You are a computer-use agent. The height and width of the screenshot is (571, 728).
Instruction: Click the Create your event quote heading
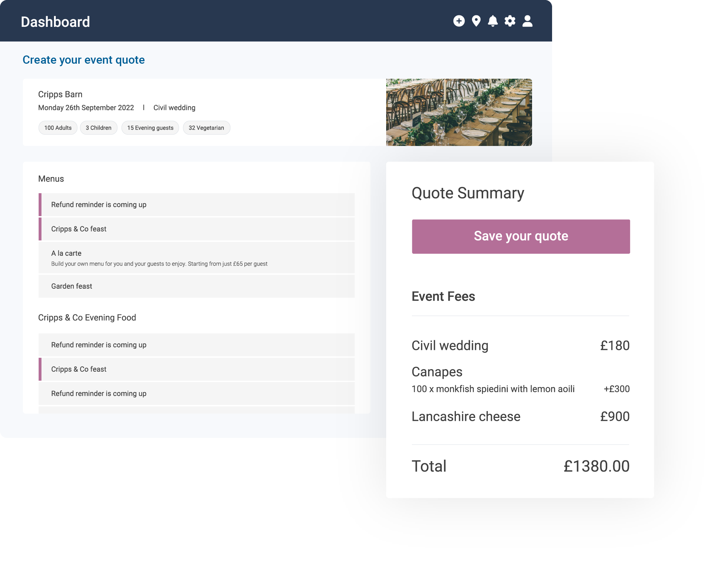point(84,60)
